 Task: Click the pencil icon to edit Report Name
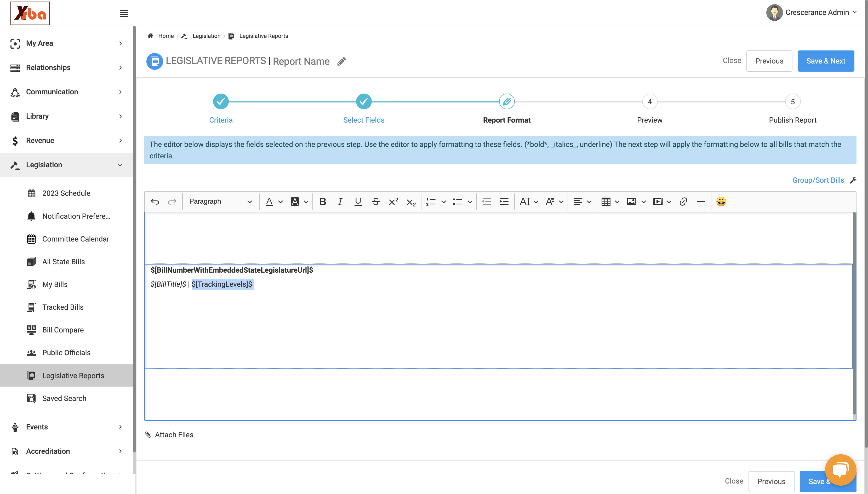pos(342,61)
